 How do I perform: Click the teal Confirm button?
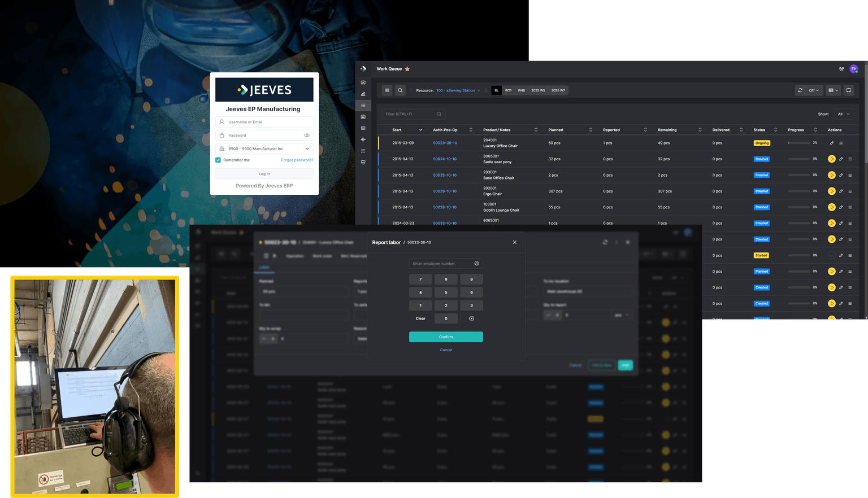[x=446, y=337]
